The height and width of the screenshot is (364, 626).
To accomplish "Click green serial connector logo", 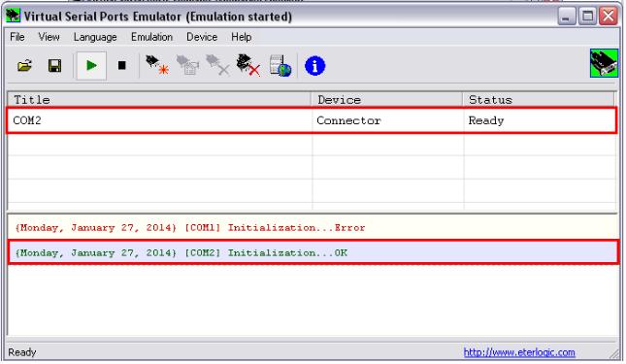I will coord(604,63).
